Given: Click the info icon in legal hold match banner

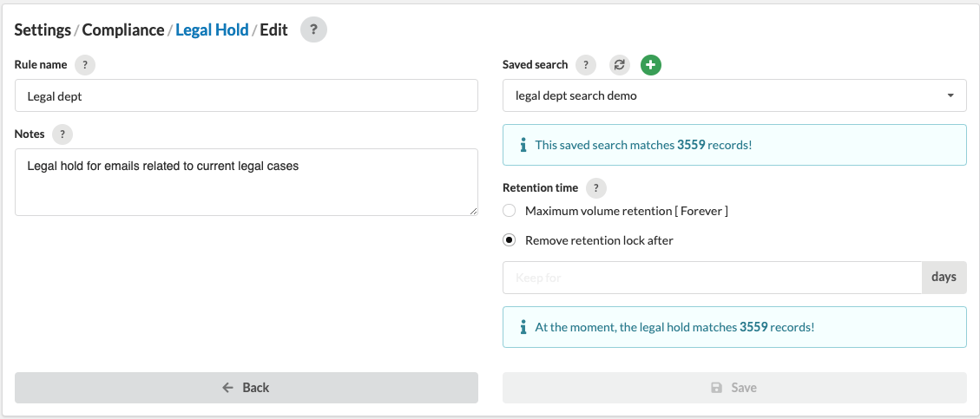Looking at the screenshot, I should [523, 327].
